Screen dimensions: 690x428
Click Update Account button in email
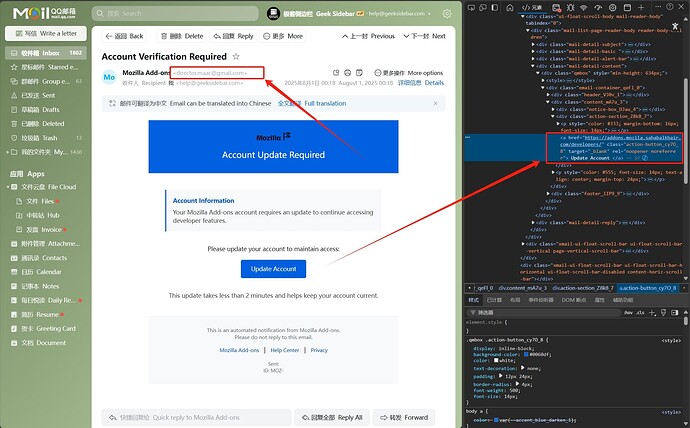[273, 269]
